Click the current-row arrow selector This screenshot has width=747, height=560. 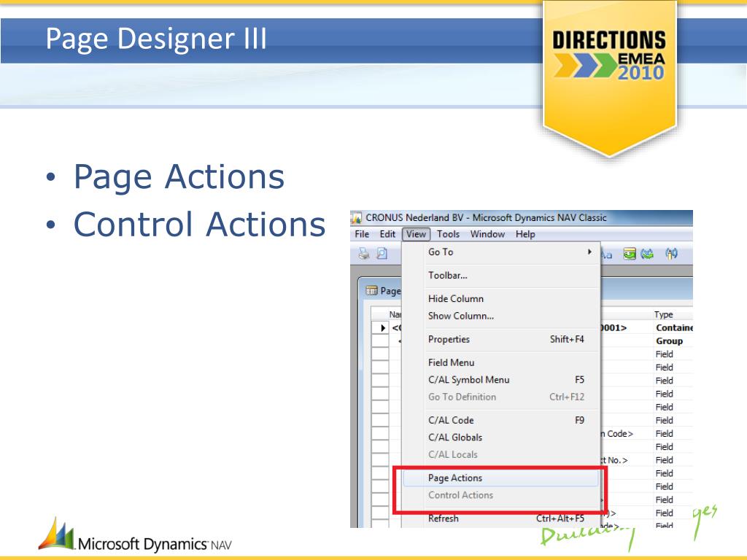(381, 327)
